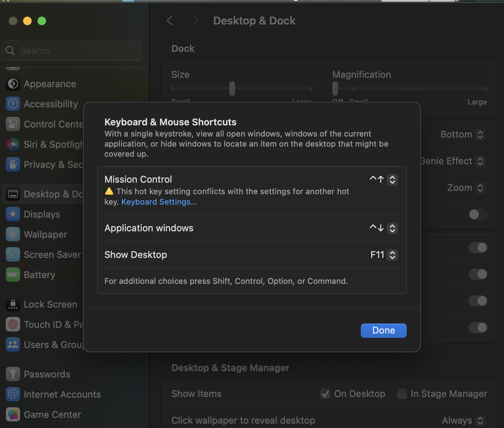Click the Wallpaper flower icon
Screen dimensions: 504x428
(13, 235)
